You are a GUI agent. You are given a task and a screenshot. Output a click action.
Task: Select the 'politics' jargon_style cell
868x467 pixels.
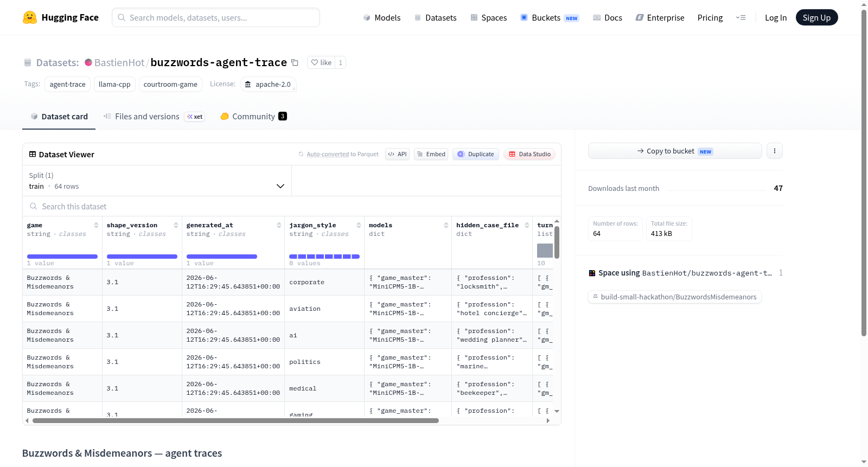(x=324, y=362)
